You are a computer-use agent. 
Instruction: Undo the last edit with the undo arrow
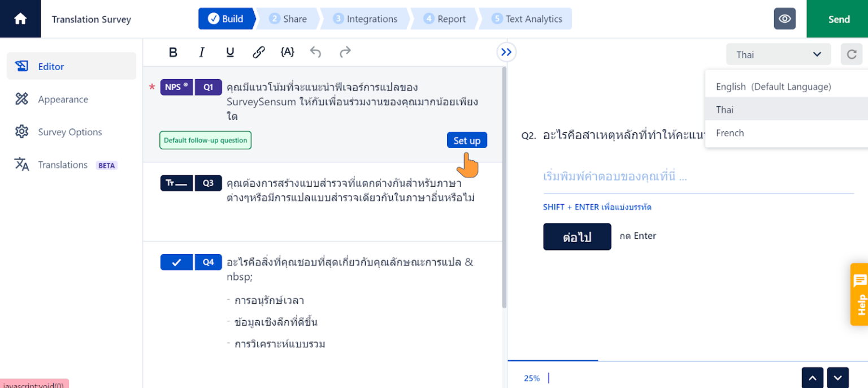pyautogui.click(x=315, y=52)
